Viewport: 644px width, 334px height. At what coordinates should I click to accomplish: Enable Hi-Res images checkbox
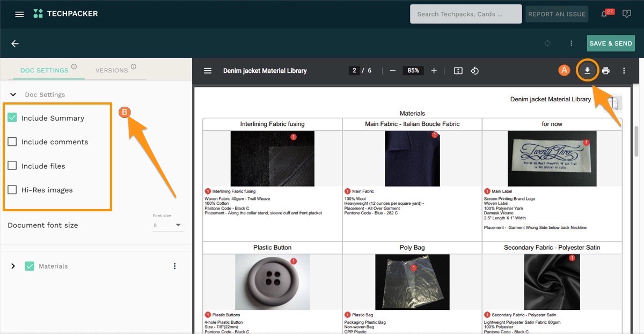pyautogui.click(x=12, y=190)
